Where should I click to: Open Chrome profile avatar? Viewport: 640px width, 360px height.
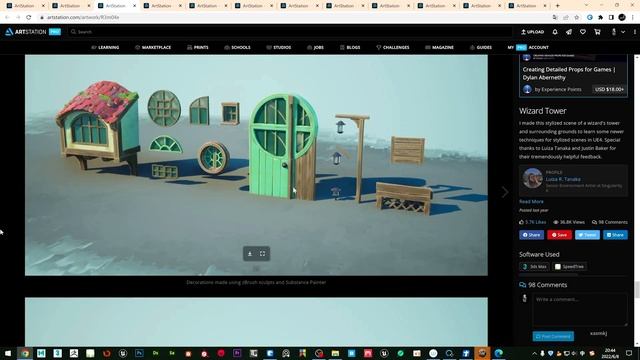click(x=622, y=18)
